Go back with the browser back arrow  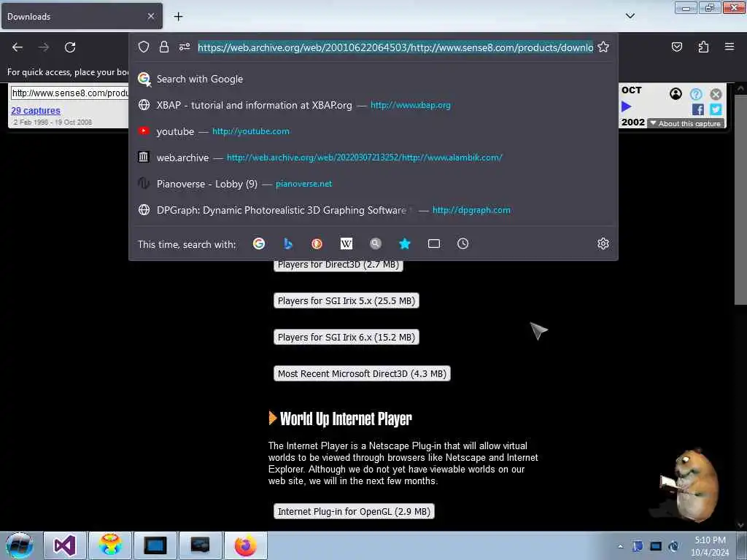(18, 47)
